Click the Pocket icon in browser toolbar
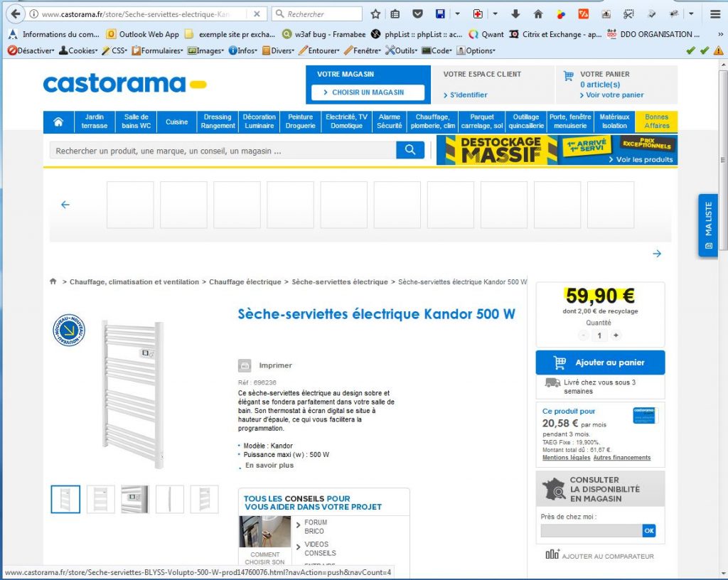This screenshot has height=580, width=728. click(x=418, y=14)
